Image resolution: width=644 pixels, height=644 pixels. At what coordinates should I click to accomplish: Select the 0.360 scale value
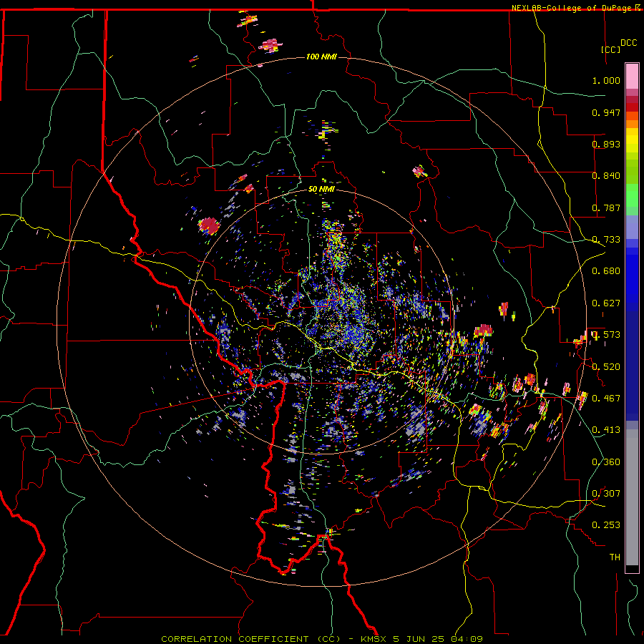click(x=606, y=462)
